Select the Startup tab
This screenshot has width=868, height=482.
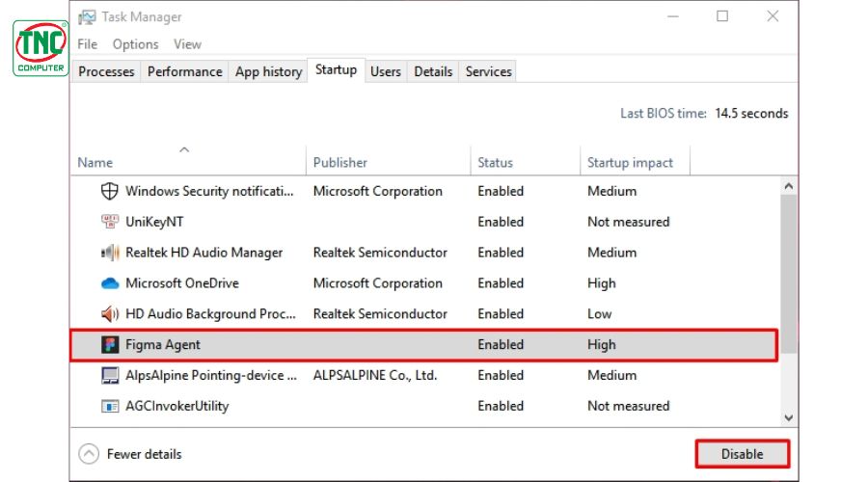(x=336, y=69)
